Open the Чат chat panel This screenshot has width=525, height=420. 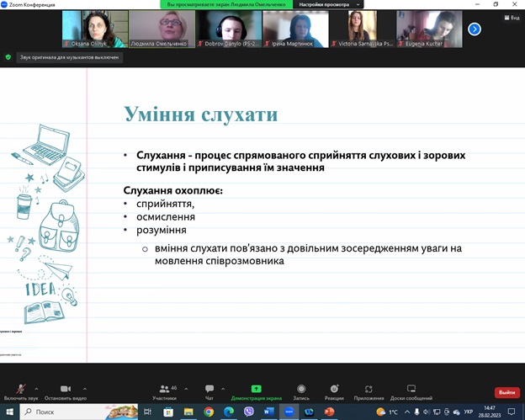[x=209, y=391]
